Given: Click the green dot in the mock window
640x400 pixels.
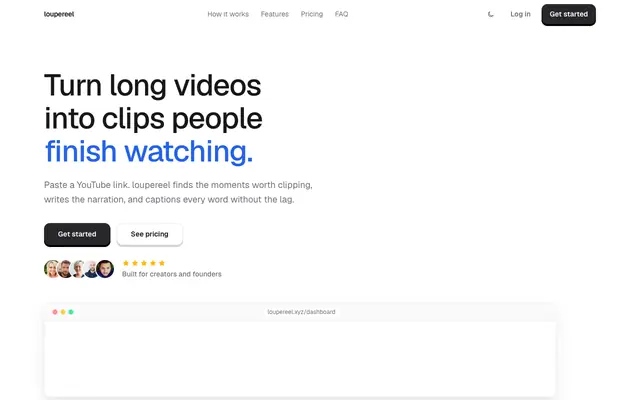Looking at the screenshot, I should tap(71, 312).
